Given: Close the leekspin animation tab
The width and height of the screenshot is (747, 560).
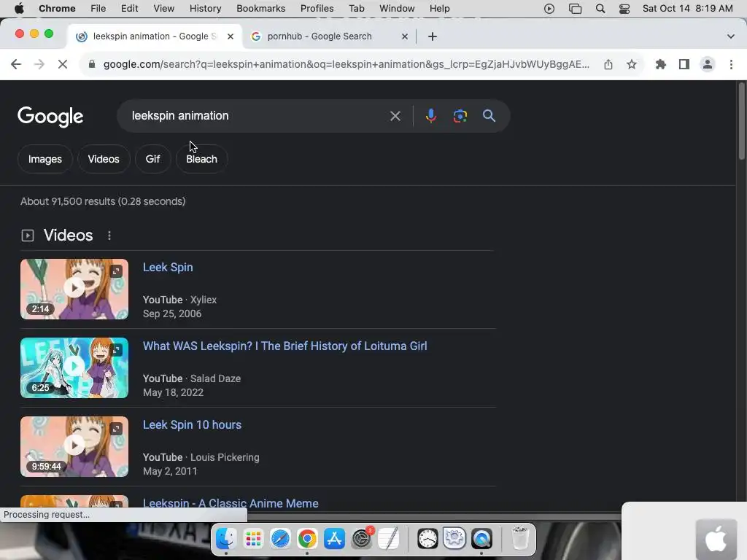Looking at the screenshot, I should point(231,36).
